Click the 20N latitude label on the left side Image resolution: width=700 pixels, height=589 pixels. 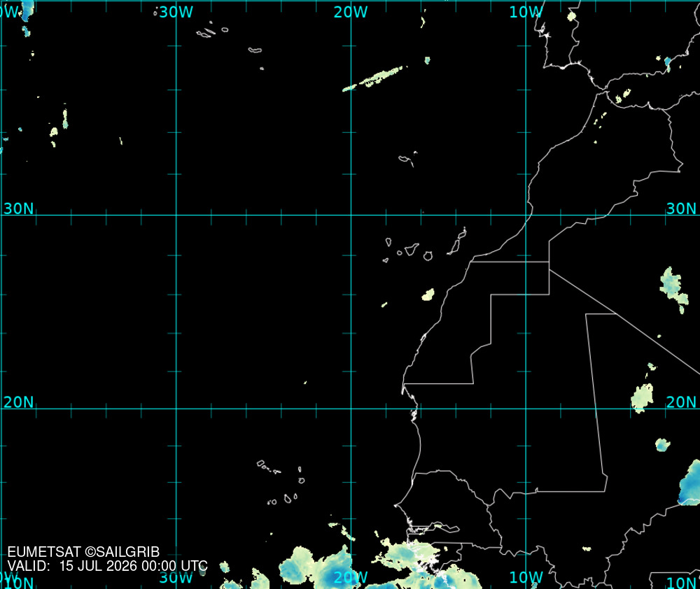tap(19, 402)
